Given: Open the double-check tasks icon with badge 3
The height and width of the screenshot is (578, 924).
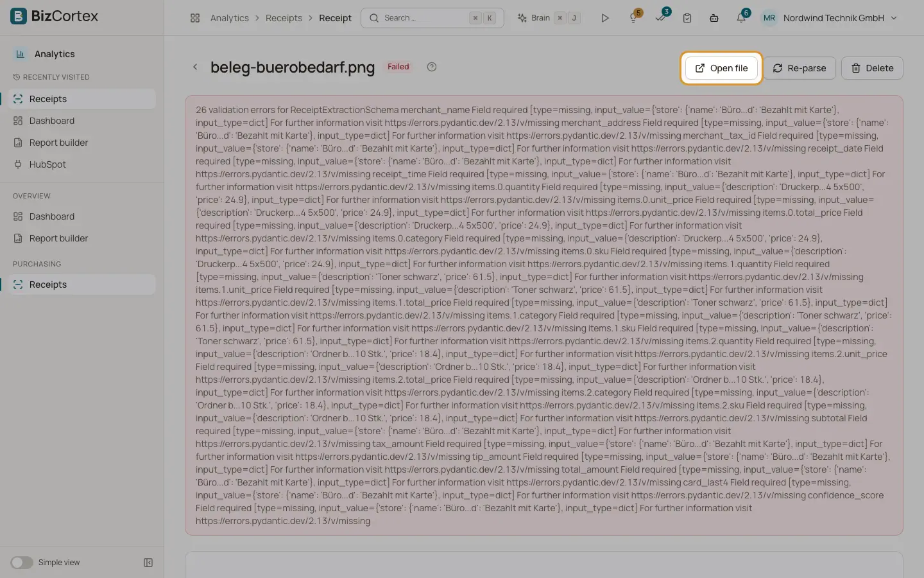Looking at the screenshot, I should tap(661, 17).
